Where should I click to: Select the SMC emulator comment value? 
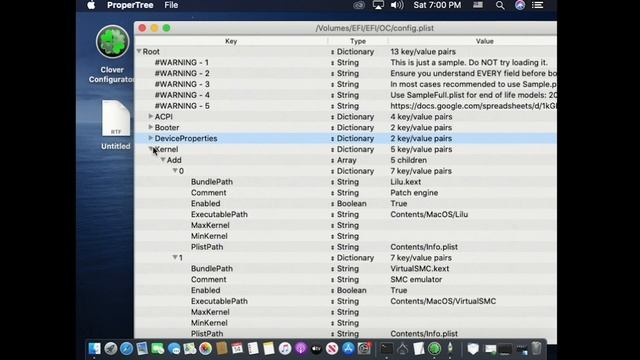[x=416, y=280]
